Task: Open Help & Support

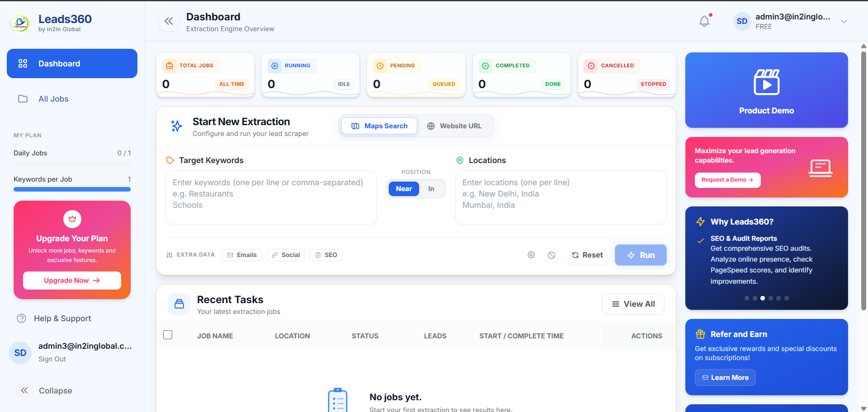Action: coord(62,318)
